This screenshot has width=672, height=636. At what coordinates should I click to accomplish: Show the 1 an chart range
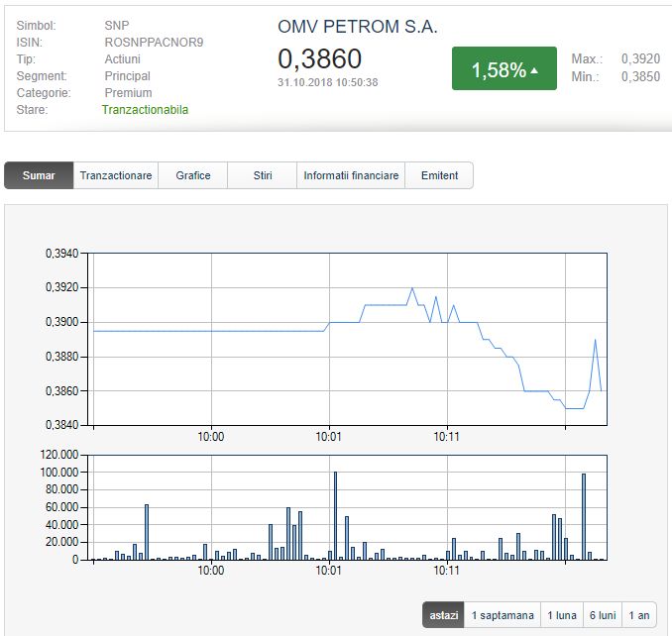(639, 615)
